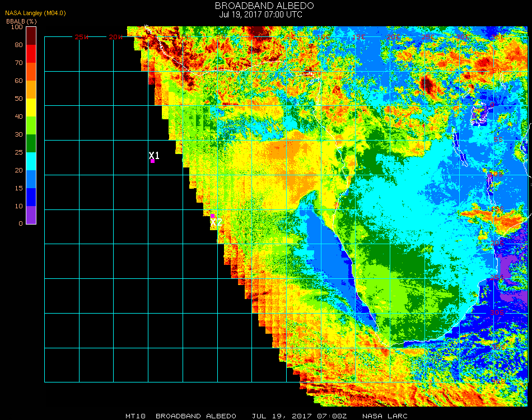Viewport: 532px width, 420px height.
Task: Click the '25W' longitude label
Action: (81, 37)
